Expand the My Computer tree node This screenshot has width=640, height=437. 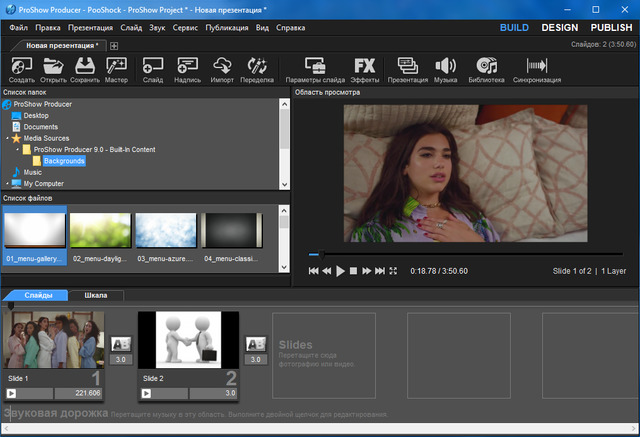(6, 184)
